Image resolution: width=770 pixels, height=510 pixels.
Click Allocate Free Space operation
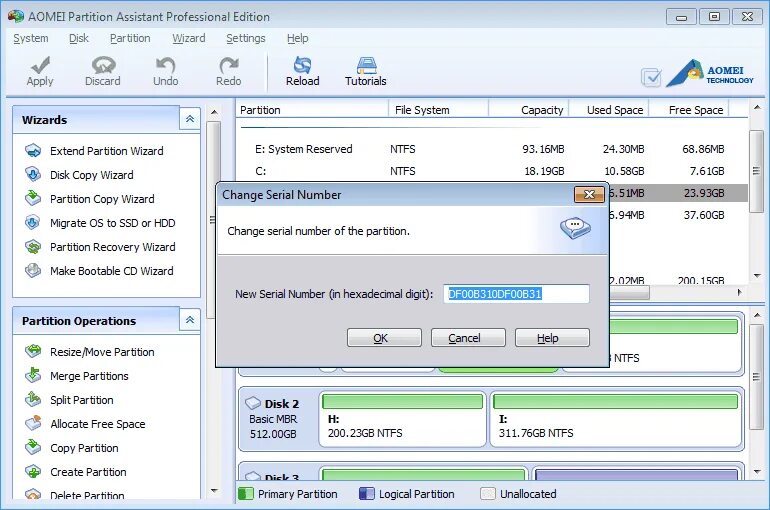click(x=98, y=424)
